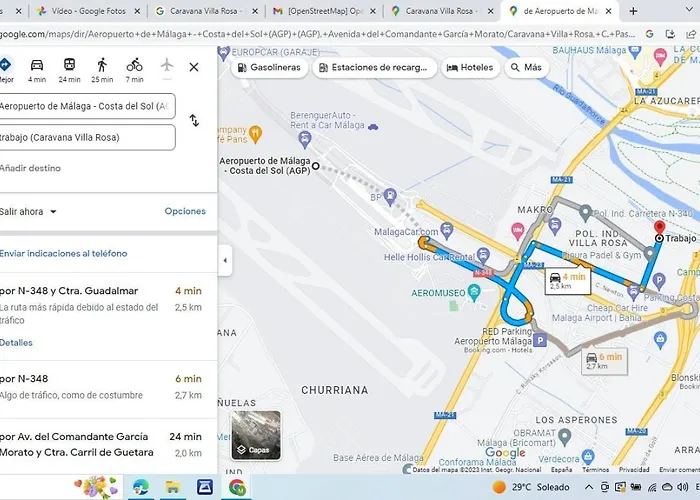This screenshot has height=500, width=700.
Task: Switch to Vídeo - Google Fotos tab
Action: click(88, 11)
